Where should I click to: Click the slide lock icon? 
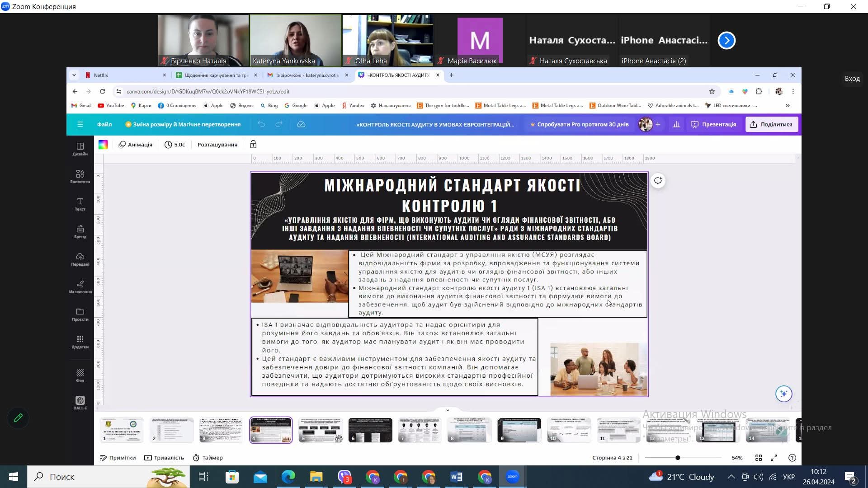(253, 145)
